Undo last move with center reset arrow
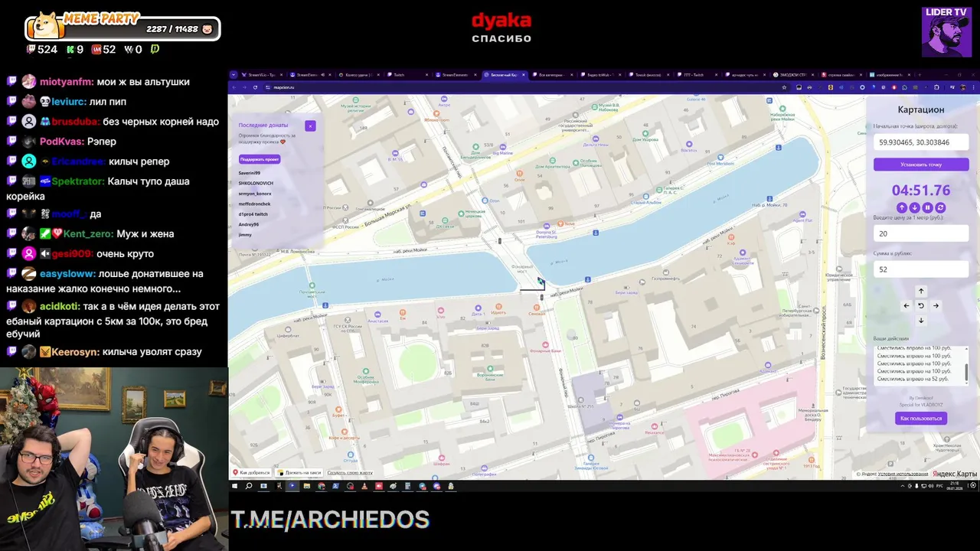 (x=921, y=305)
